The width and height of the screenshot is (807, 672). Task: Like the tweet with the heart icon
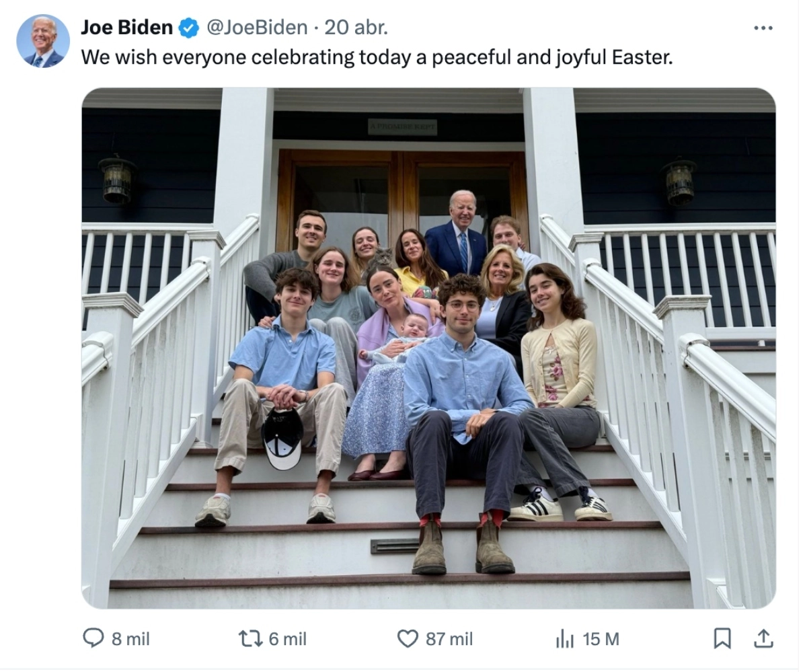408,638
